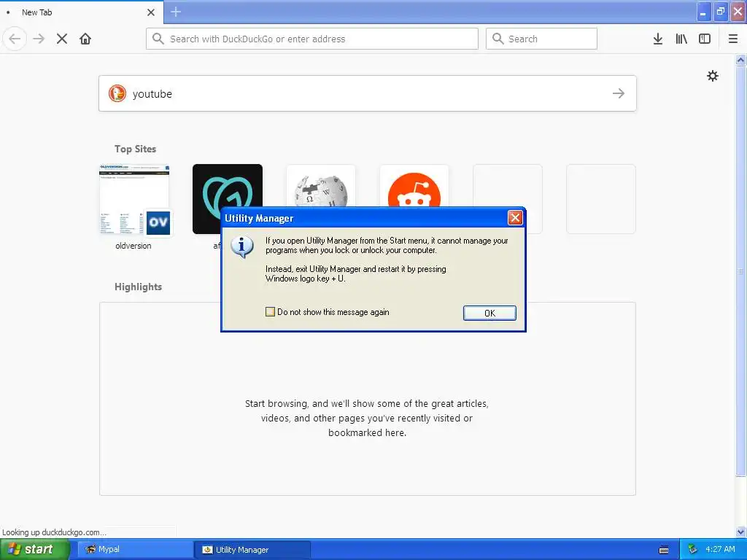Click the magnifier icon in the address bar

click(x=158, y=39)
